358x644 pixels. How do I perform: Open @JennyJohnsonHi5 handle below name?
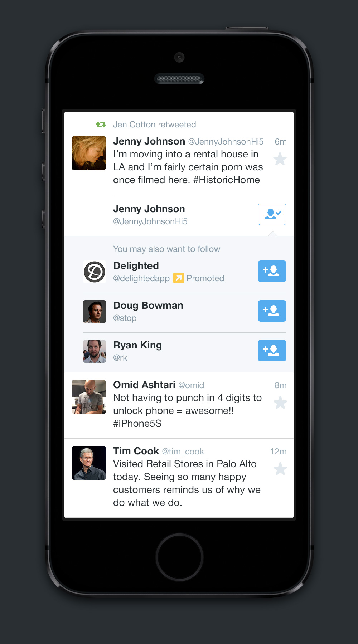[x=150, y=221]
